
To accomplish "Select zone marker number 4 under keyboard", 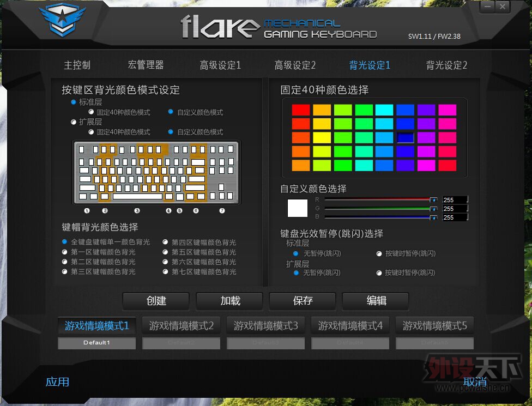I will click(x=168, y=211).
